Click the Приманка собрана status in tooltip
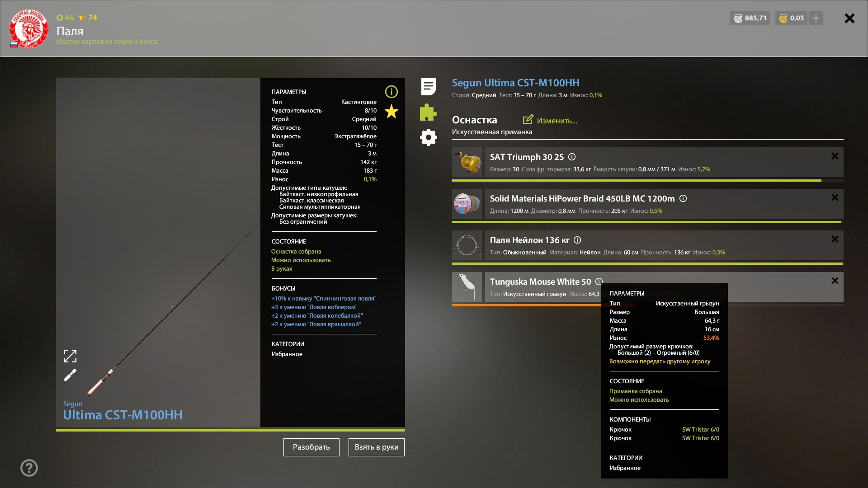Screen dimensions: 868x488 [636, 391]
